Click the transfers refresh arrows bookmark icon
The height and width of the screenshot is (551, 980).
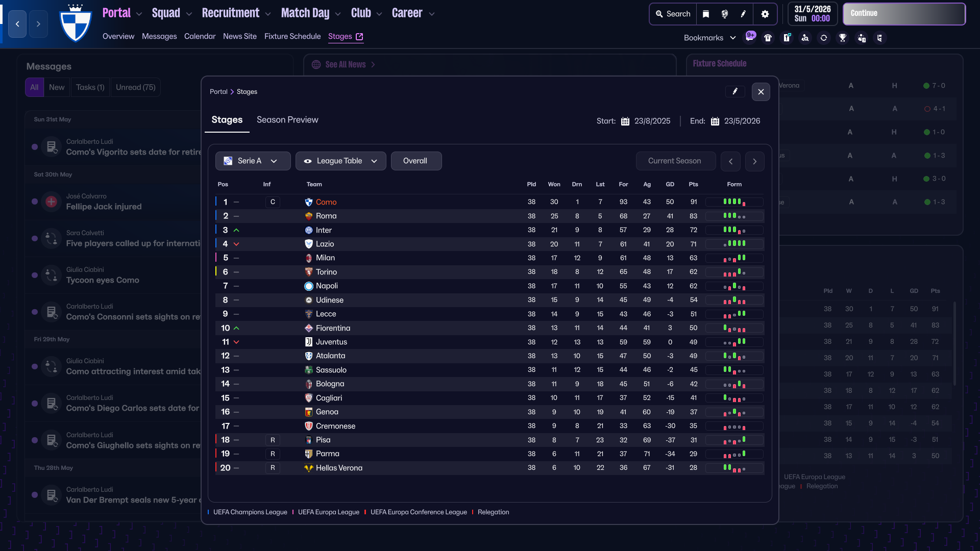coord(824,38)
